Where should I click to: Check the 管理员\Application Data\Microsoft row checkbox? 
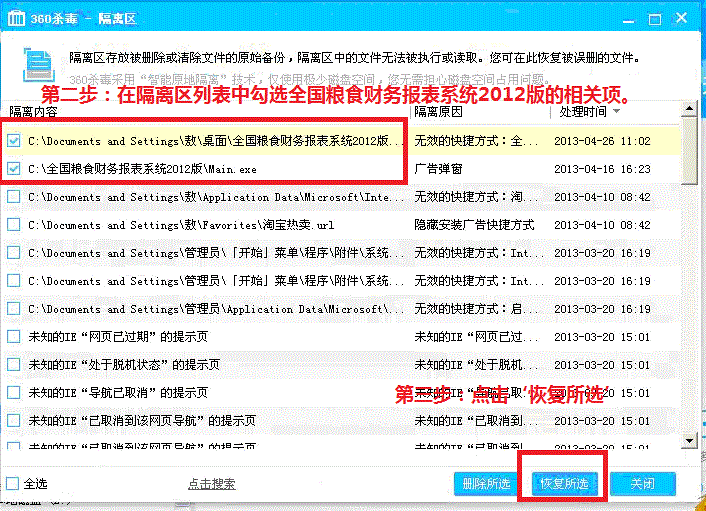pos(14,309)
